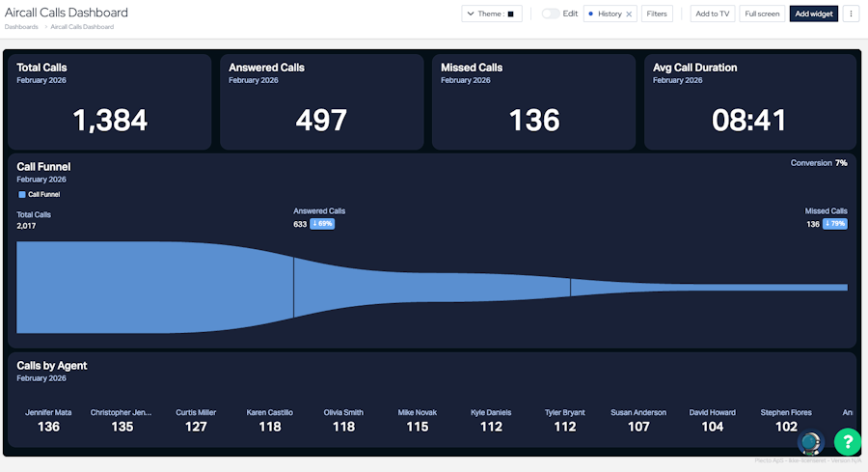Select Jennifer Mata in Calls by Agent
868x472 pixels.
[48, 420]
